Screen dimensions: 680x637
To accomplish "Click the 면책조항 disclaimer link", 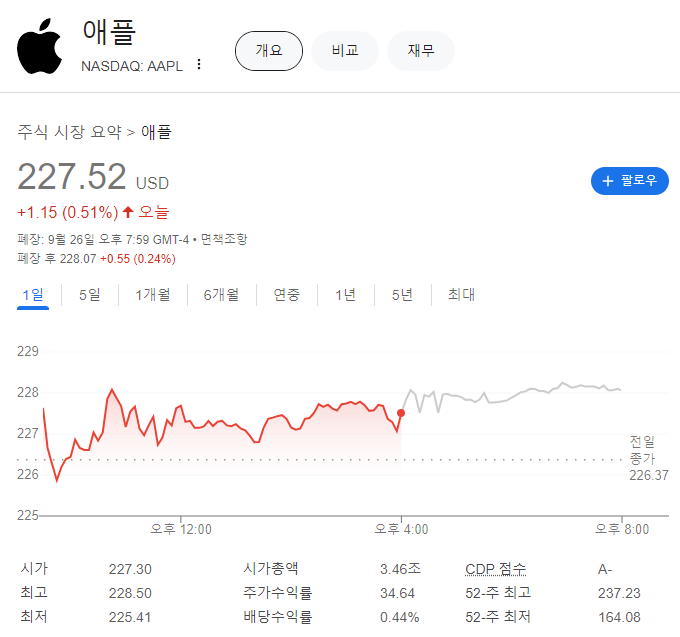I will (x=224, y=239).
